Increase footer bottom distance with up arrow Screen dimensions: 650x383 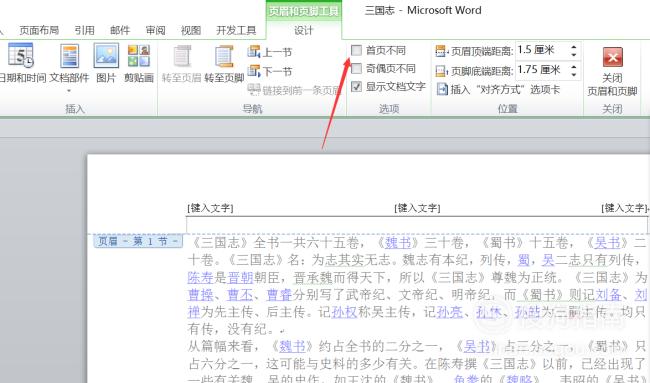(574, 66)
